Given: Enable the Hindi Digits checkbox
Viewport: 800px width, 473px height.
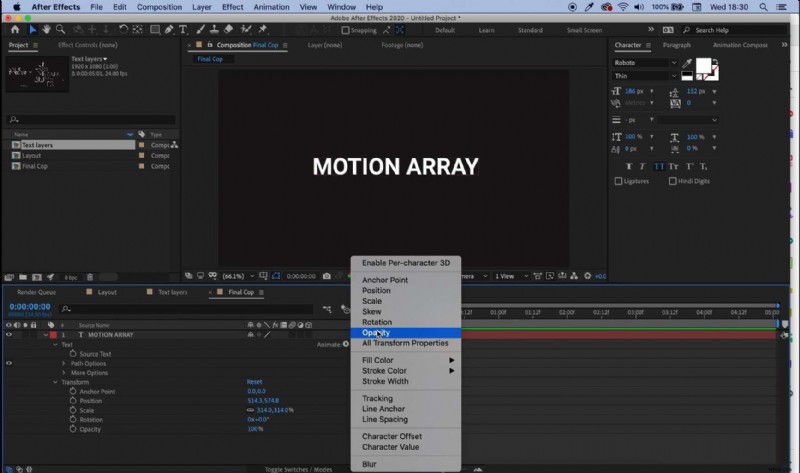Looking at the screenshot, I should (672, 181).
